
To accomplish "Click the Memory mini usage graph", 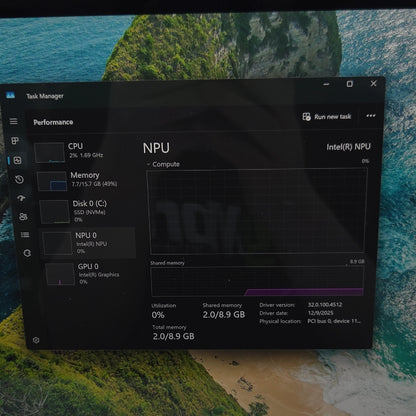I will 52,181.
